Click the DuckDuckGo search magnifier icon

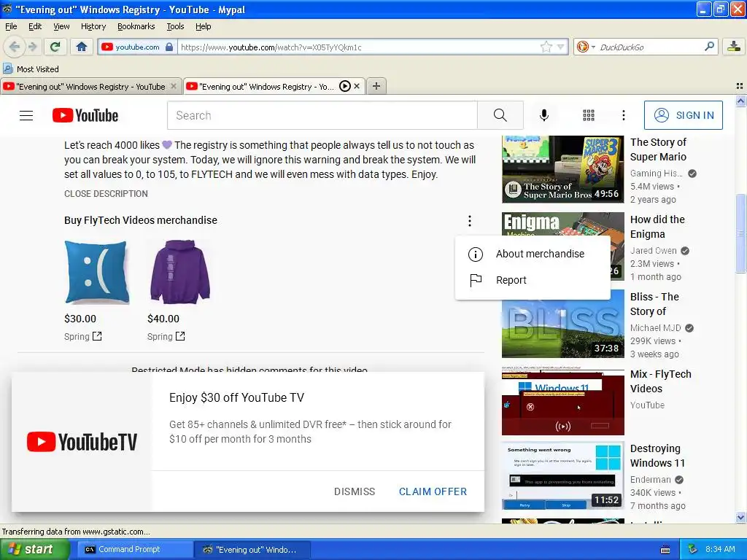pyautogui.click(x=709, y=46)
